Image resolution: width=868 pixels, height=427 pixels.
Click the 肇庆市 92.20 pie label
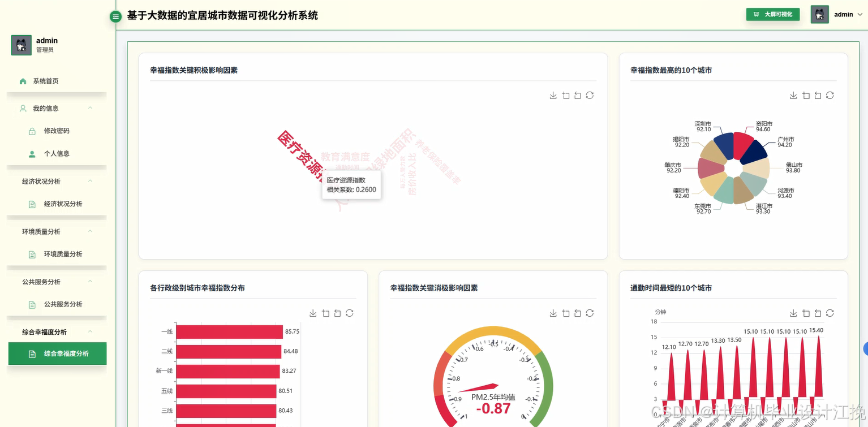(x=673, y=167)
